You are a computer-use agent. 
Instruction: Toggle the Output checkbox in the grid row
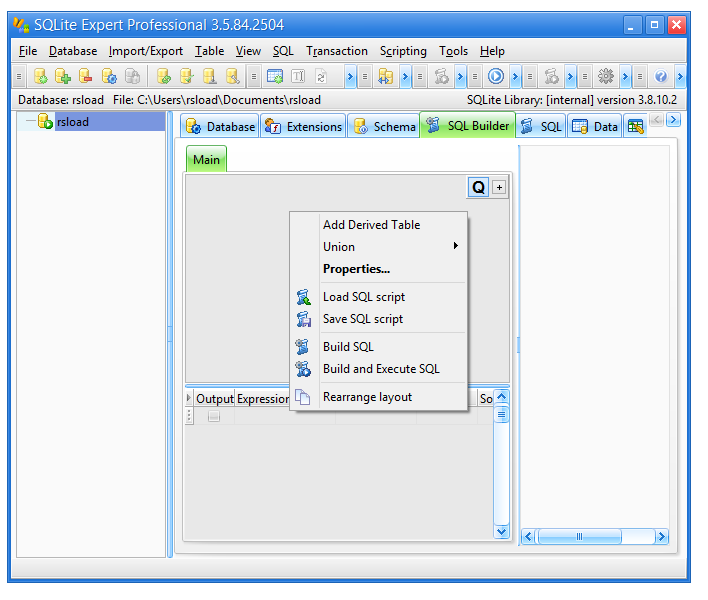click(x=214, y=416)
